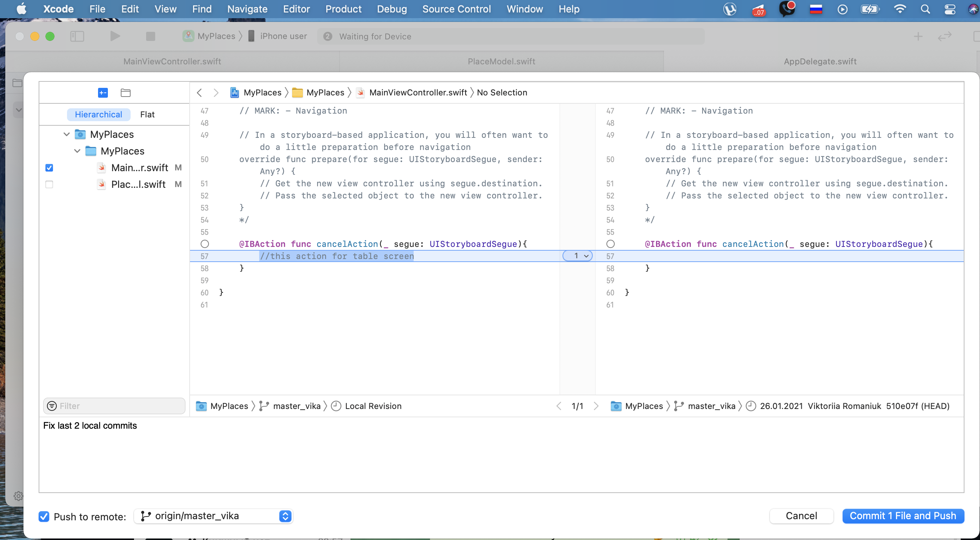Click the Wi-Fi status icon
This screenshot has height=540, width=980.
point(900,9)
